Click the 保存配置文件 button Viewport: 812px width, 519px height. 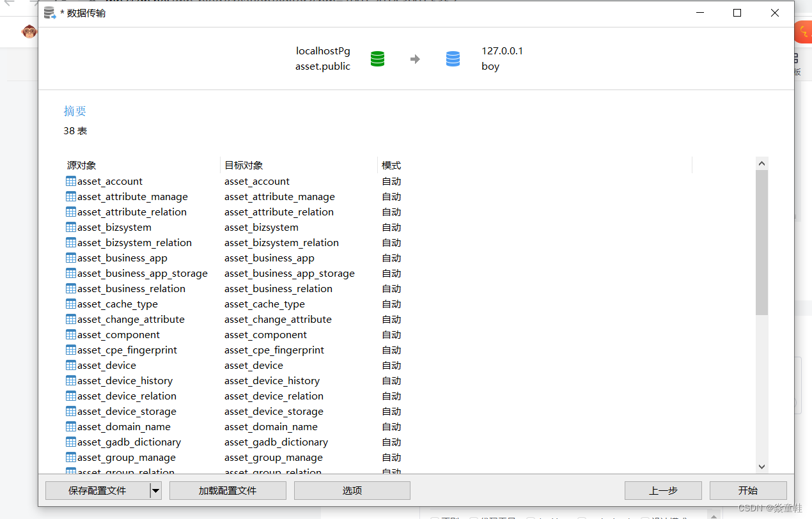click(x=97, y=491)
